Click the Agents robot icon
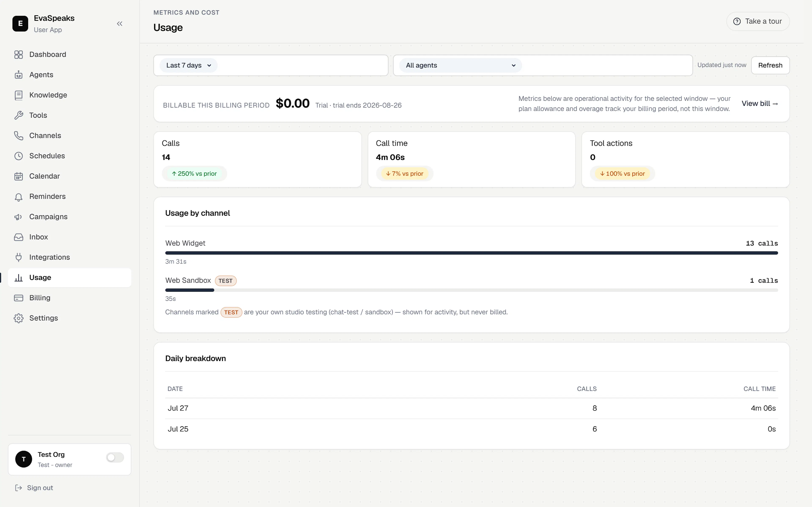Screen dimensions: 812x507 pyautogui.click(x=18, y=74)
